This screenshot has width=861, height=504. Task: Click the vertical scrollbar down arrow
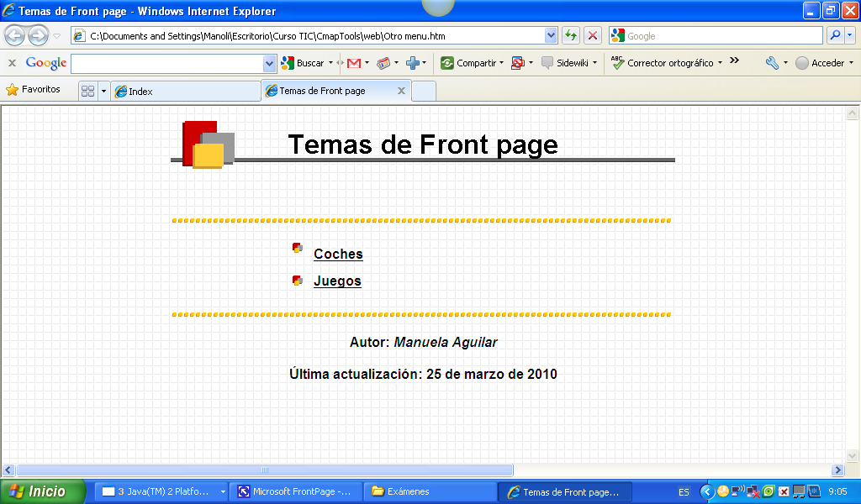(x=853, y=456)
